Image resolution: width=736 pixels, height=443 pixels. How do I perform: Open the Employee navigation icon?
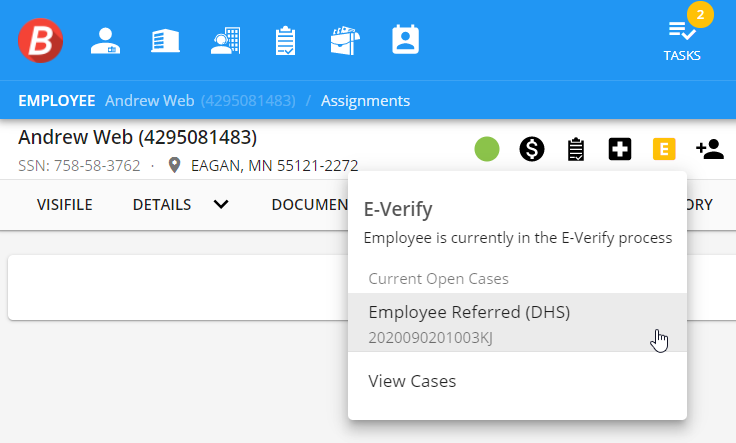point(105,41)
